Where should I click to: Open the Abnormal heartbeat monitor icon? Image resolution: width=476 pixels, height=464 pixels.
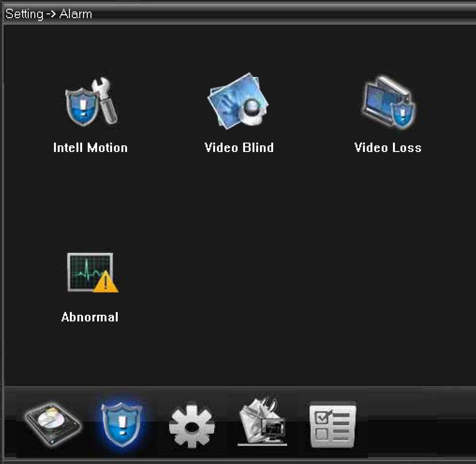[91, 273]
